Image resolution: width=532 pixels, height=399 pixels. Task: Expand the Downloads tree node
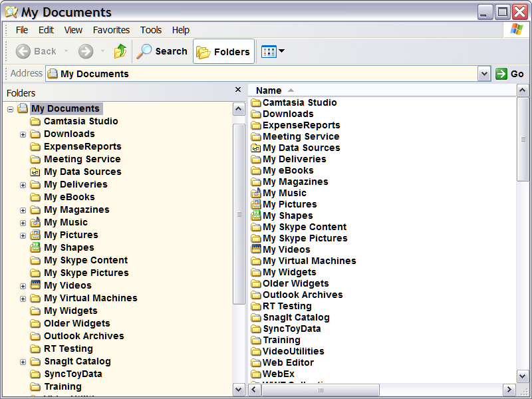click(23, 133)
